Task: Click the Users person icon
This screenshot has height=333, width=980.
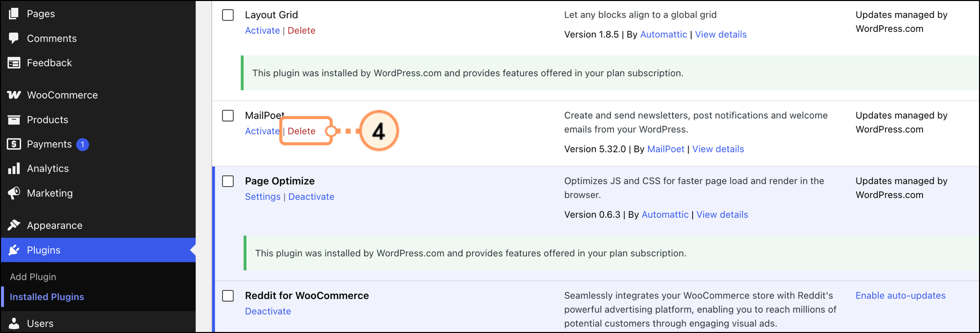Action: [x=14, y=323]
